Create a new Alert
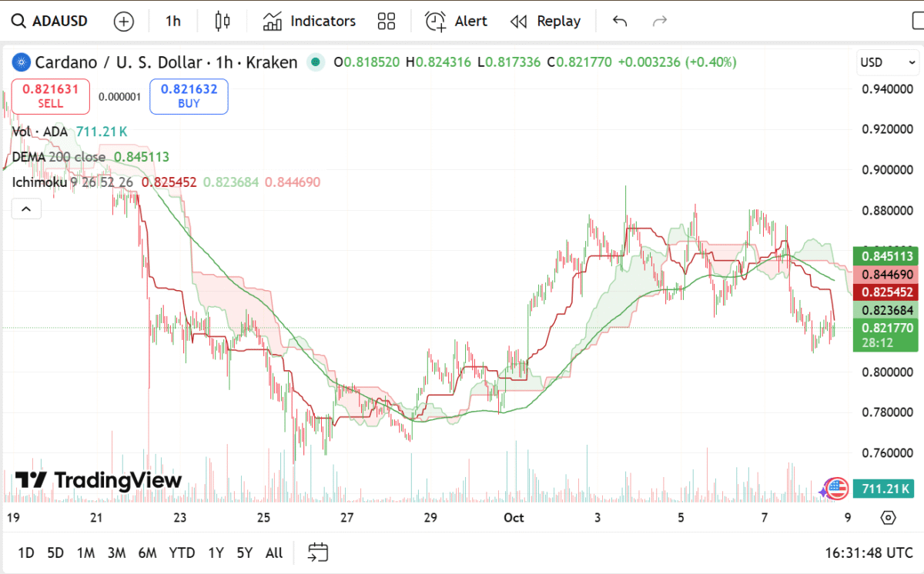The image size is (924, 574). [457, 21]
